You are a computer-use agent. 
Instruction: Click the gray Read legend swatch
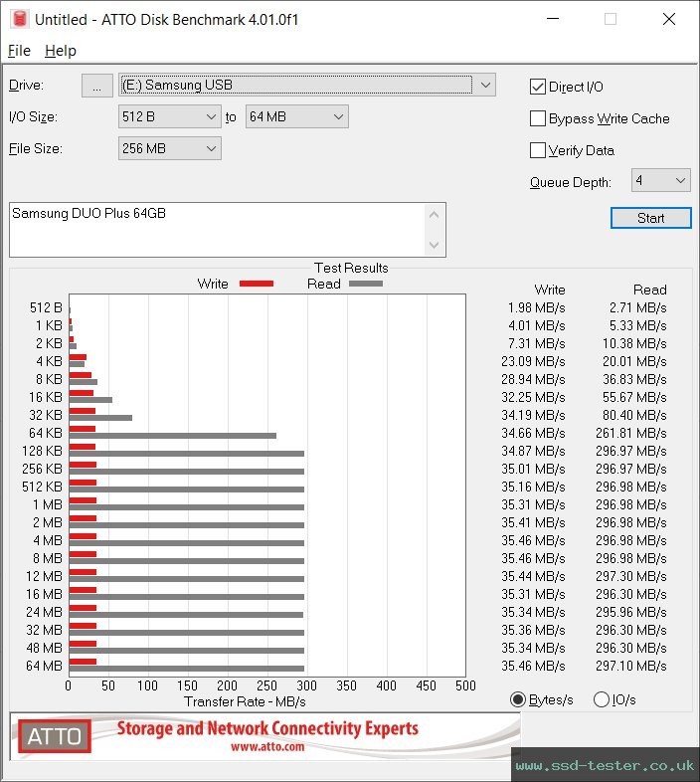click(366, 284)
